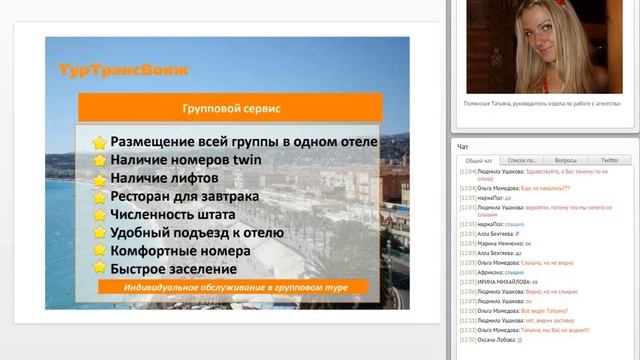Screen dimensions: 640x360
Task: Select the message 'Татьяна, мы Вас не видим!!!'
Action: pos(524,330)
